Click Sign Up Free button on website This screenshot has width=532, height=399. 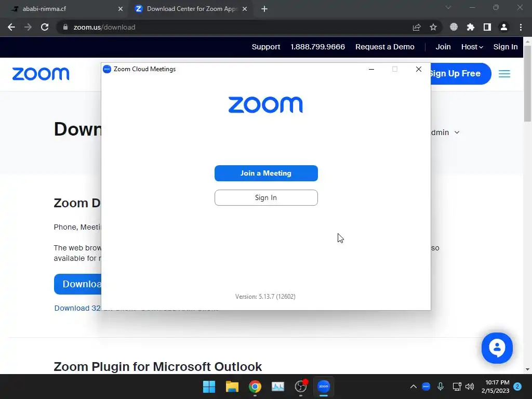(x=461, y=74)
